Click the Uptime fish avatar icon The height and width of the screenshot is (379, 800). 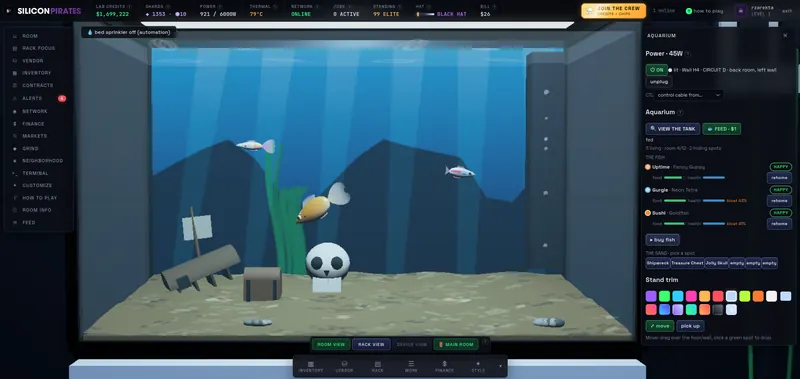pos(648,167)
